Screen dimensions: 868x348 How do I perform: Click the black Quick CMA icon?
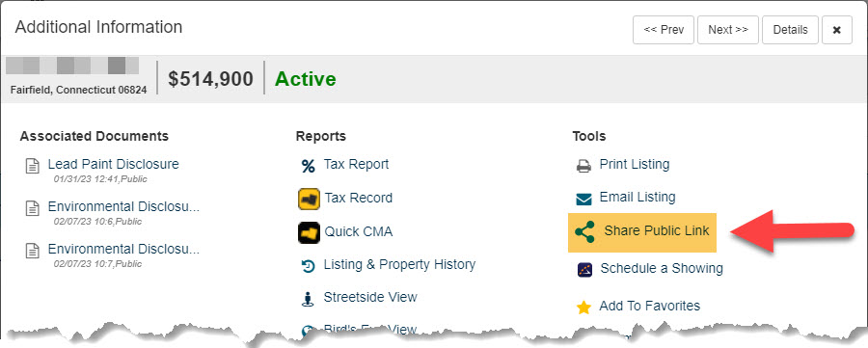309,233
